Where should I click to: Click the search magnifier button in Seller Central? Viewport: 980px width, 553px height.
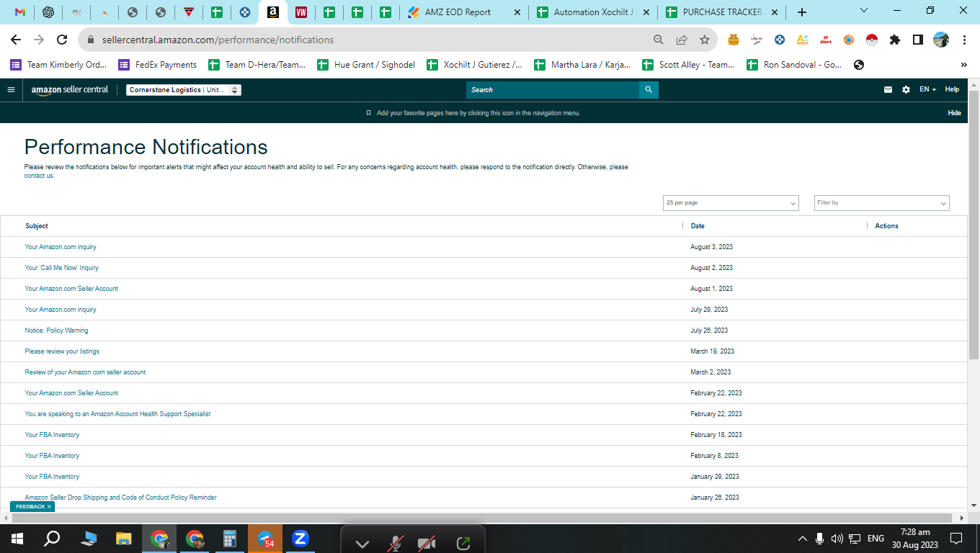[x=649, y=90]
